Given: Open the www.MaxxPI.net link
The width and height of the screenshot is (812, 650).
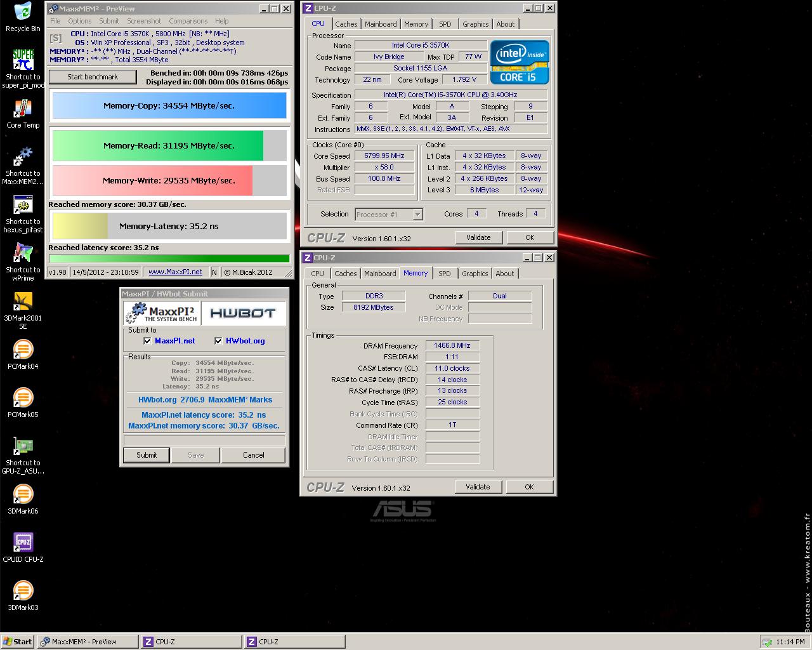Looking at the screenshot, I should (x=175, y=272).
